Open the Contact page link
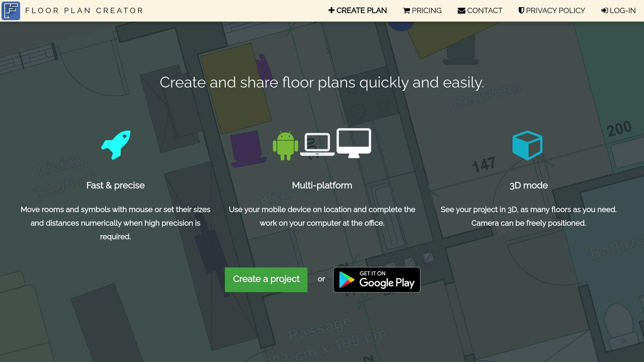Image resolution: width=644 pixels, height=362 pixels. (x=480, y=11)
